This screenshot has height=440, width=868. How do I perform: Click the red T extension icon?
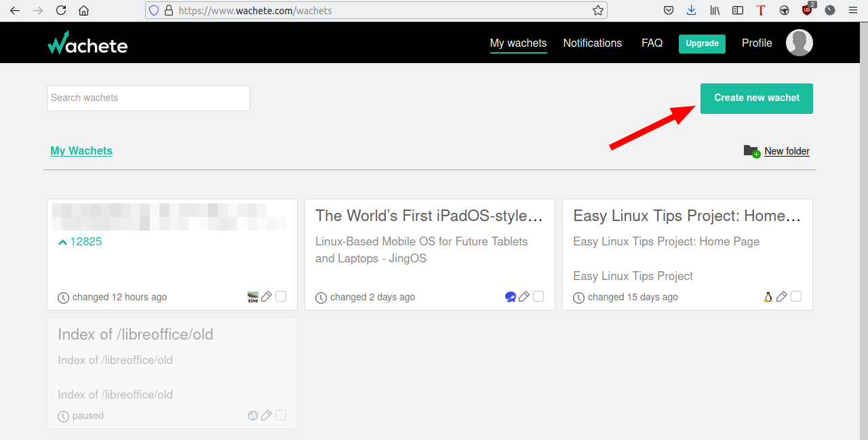click(761, 10)
